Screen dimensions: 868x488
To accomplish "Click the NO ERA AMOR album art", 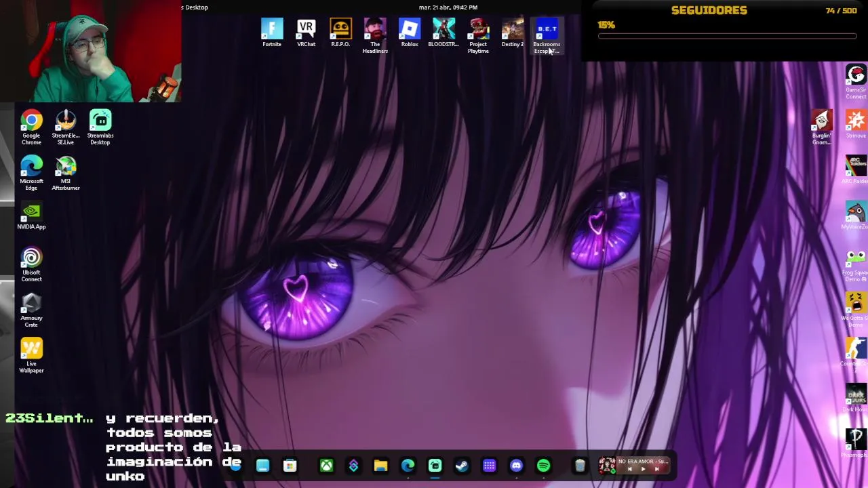I will (607, 465).
